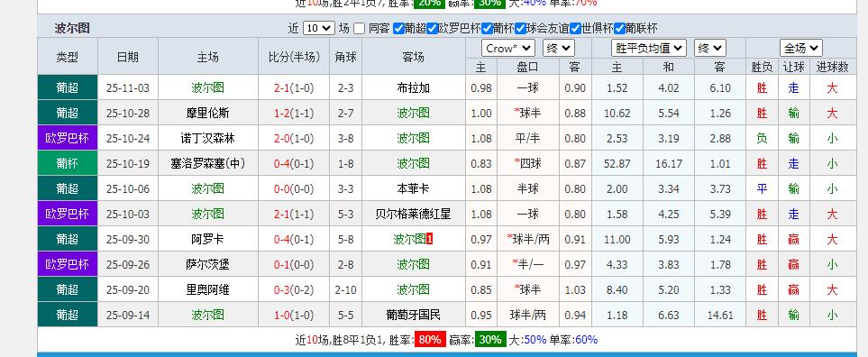
Task: Disable the 世俱杯 filter checkbox
Action: pyautogui.click(x=575, y=28)
